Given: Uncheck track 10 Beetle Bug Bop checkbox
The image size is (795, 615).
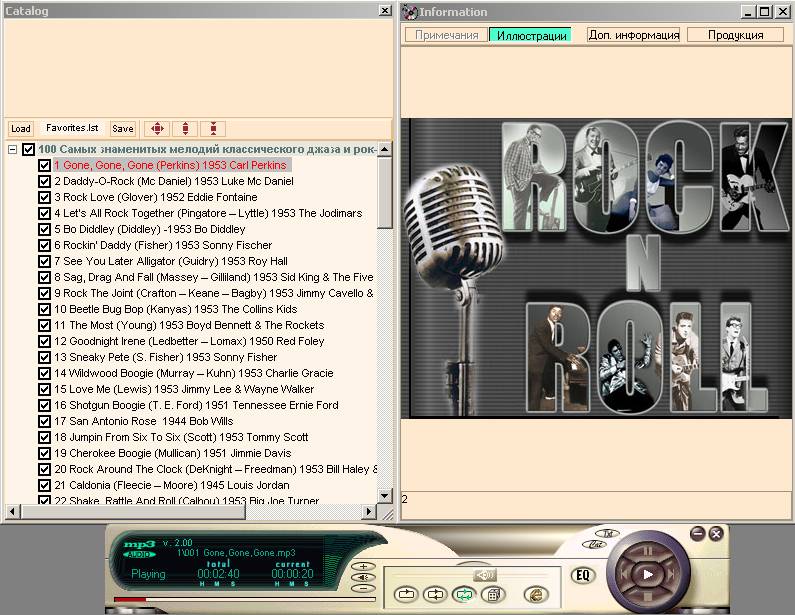Looking at the screenshot, I should (x=44, y=309).
